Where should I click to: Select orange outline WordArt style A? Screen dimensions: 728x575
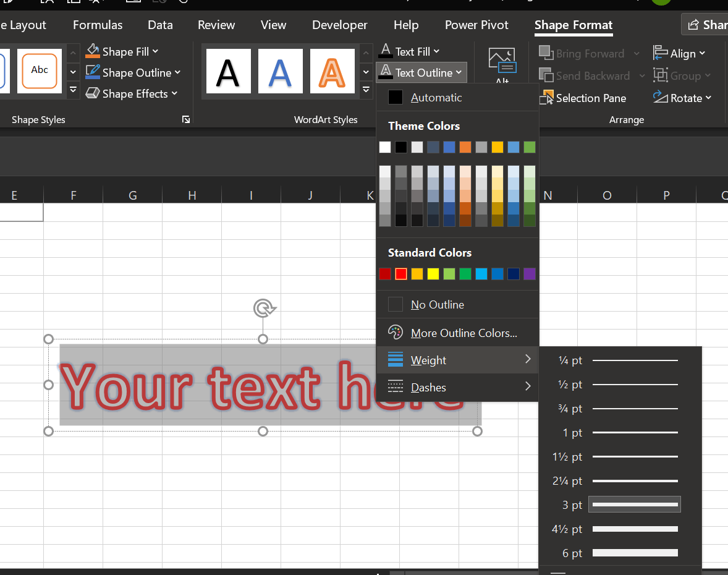pos(332,71)
